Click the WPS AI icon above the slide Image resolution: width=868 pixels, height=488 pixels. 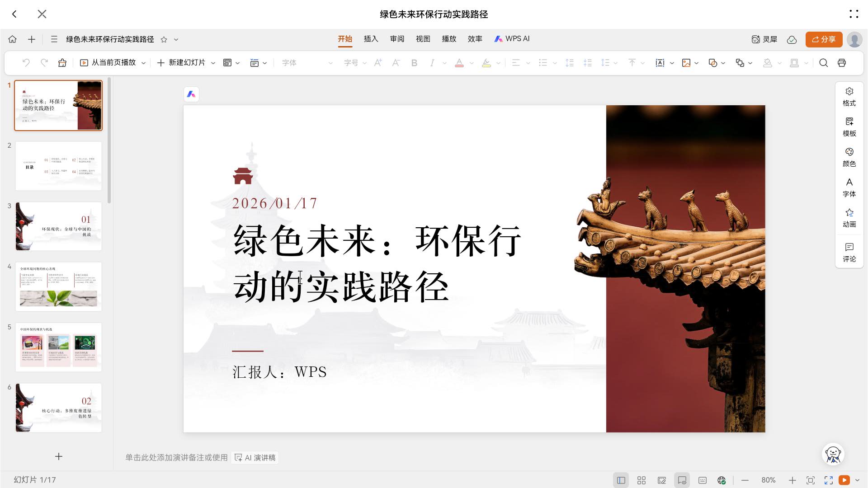pos(191,94)
